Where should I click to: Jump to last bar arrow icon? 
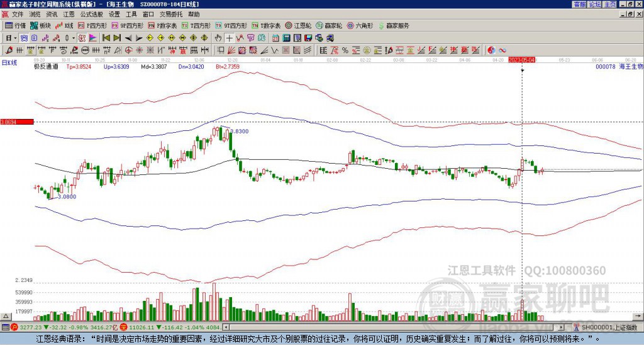[x=116, y=38]
